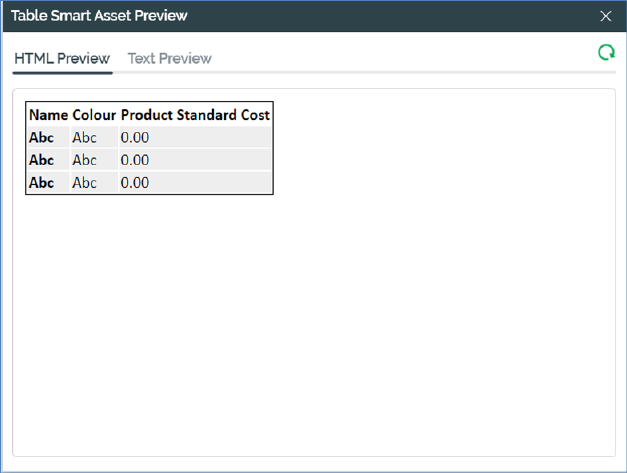Image resolution: width=627 pixels, height=473 pixels.
Task: Click the Colour column header
Action: [94, 115]
